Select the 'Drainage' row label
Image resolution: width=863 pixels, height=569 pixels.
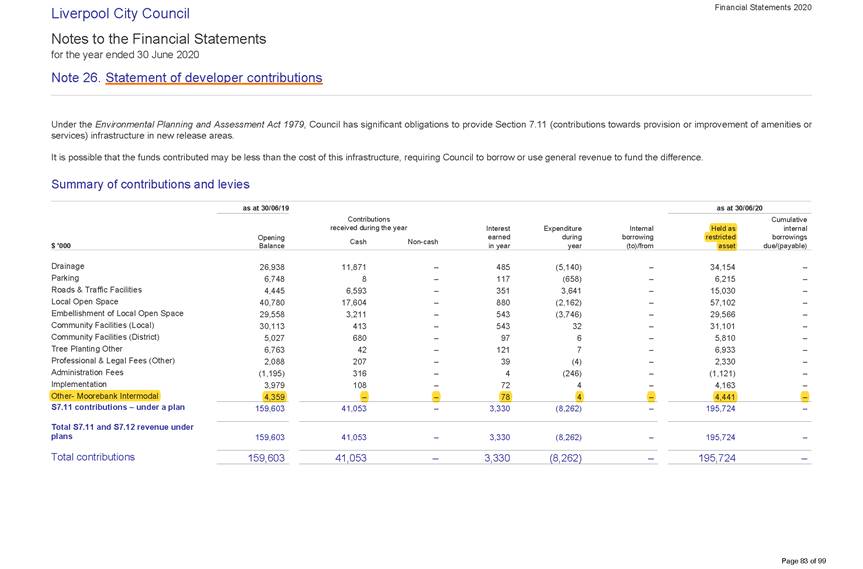click(68, 266)
